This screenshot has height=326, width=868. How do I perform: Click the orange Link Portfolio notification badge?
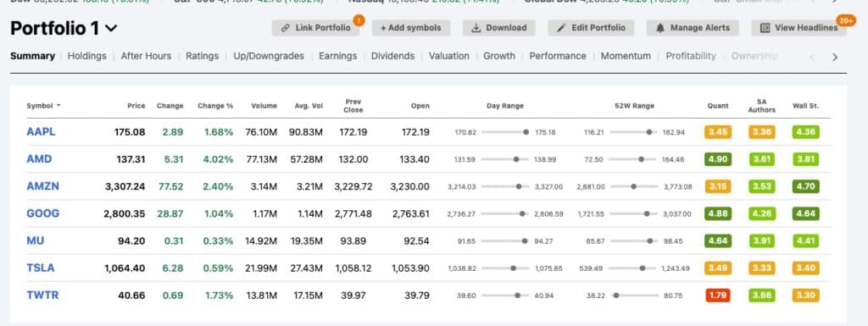(x=359, y=21)
